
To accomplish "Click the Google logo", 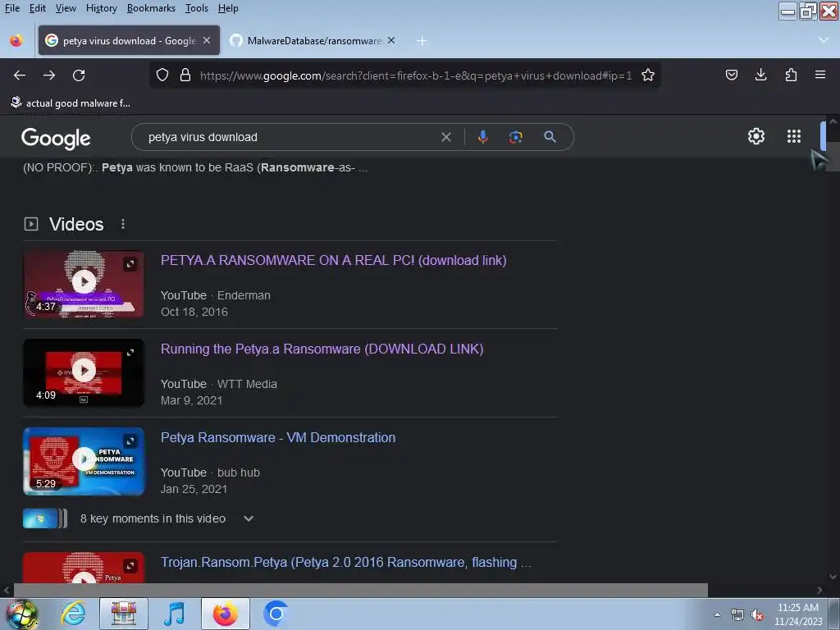I will click(x=56, y=138).
